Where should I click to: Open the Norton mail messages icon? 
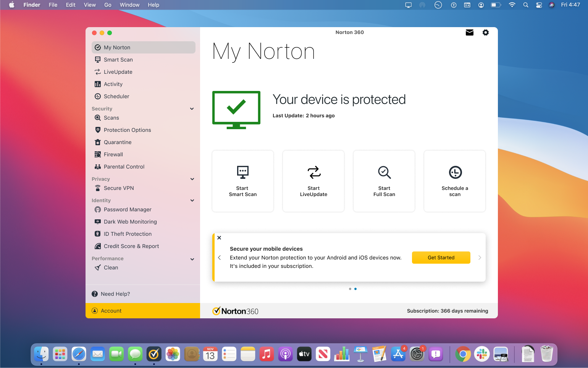(470, 32)
